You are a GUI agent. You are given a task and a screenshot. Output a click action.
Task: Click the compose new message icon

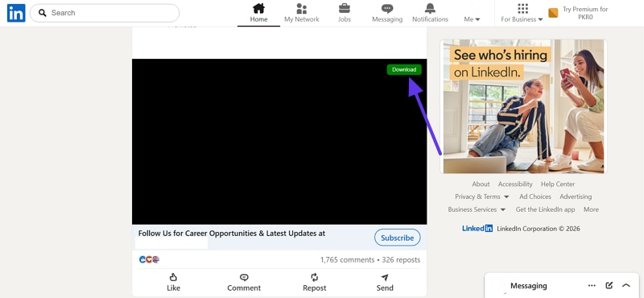(609, 285)
